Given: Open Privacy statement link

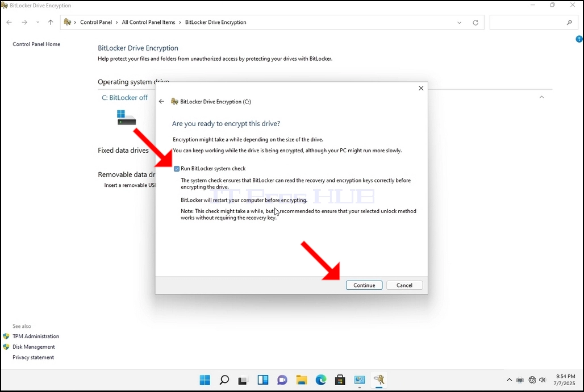Looking at the screenshot, I should tap(33, 357).
